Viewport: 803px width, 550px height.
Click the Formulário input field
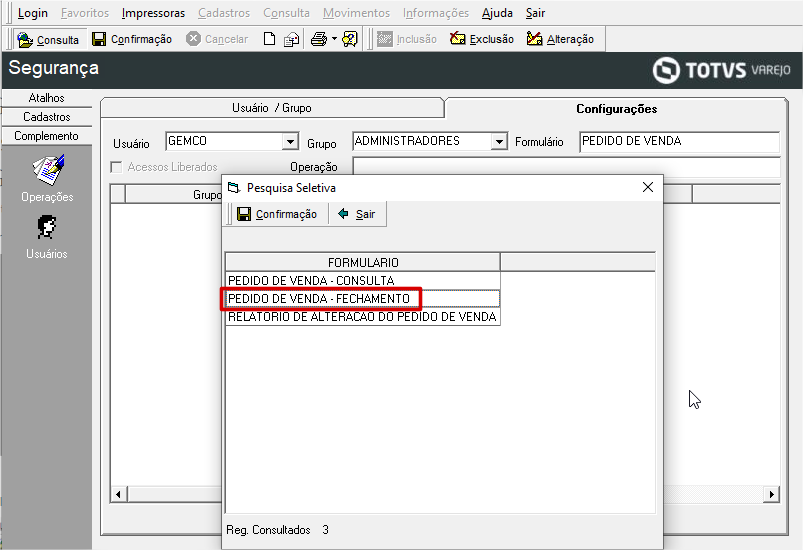[680, 141]
